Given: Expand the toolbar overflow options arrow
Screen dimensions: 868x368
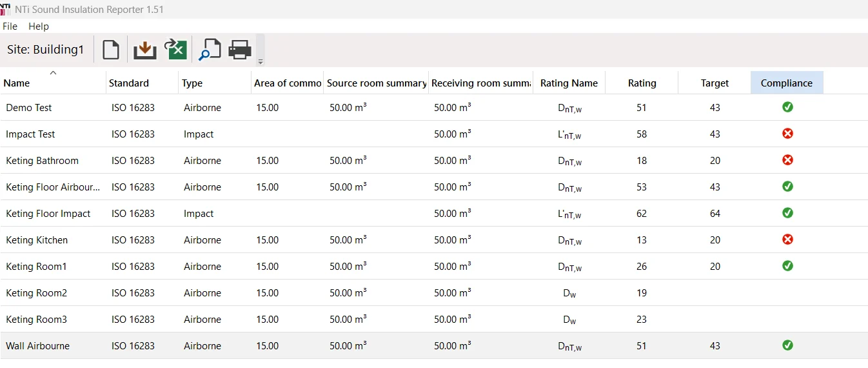Looking at the screenshot, I should tap(261, 62).
